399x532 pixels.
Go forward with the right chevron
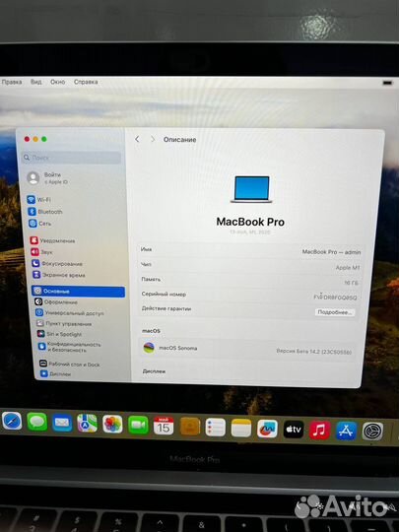tap(153, 139)
